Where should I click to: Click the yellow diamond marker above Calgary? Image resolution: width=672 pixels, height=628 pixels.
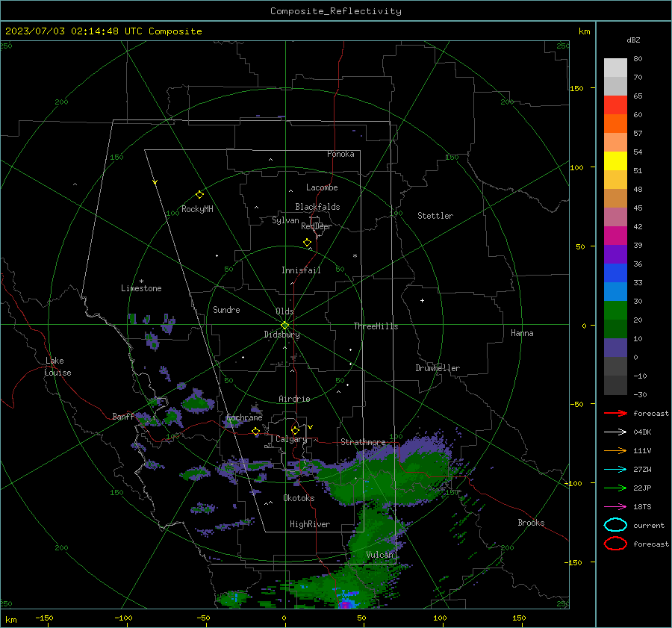point(295,430)
